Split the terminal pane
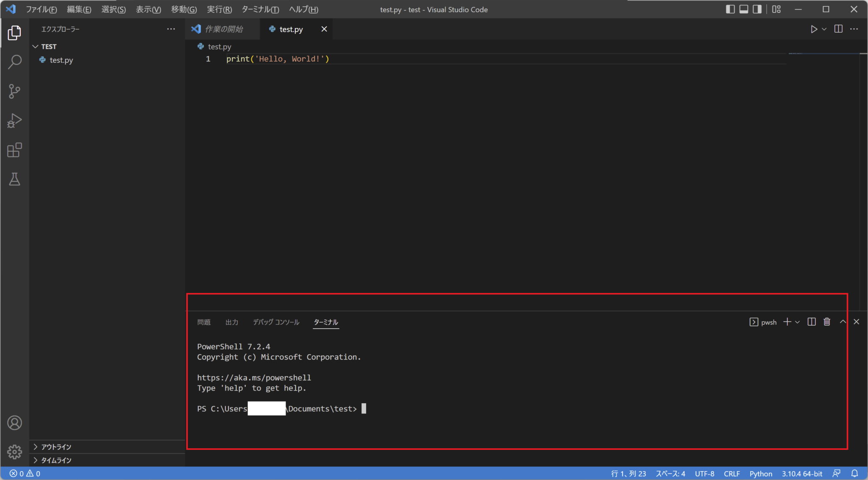The image size is (868, 480). (812, 322)
